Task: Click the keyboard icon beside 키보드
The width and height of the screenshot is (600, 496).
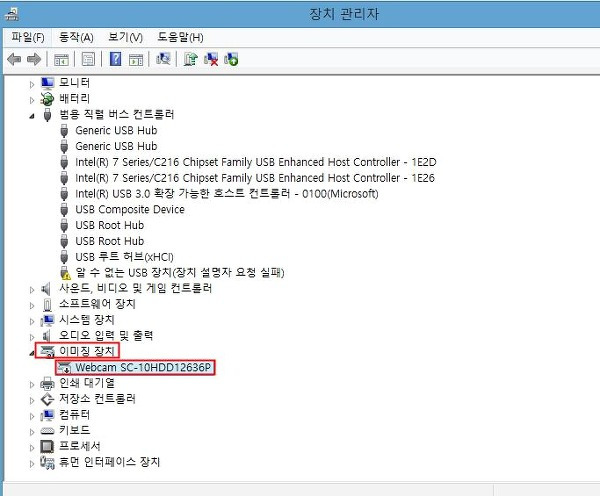Action: pyautogui.click(x=47, y=431)
